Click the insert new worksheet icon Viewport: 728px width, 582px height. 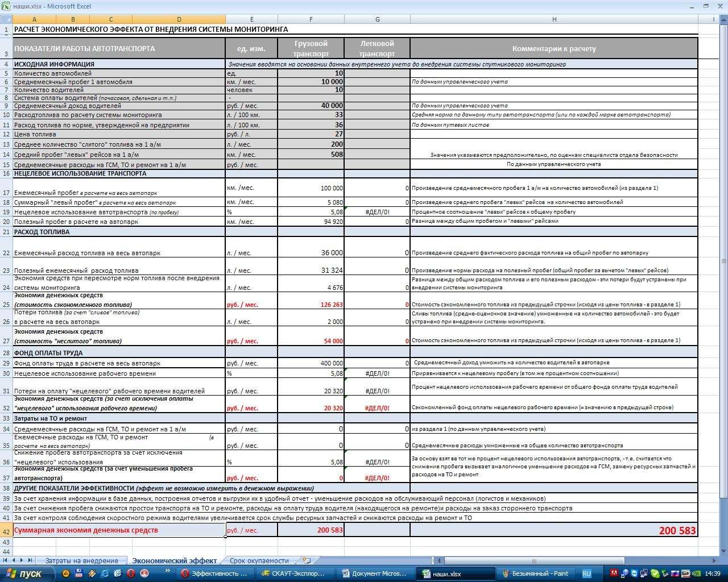tap(307, 561)
